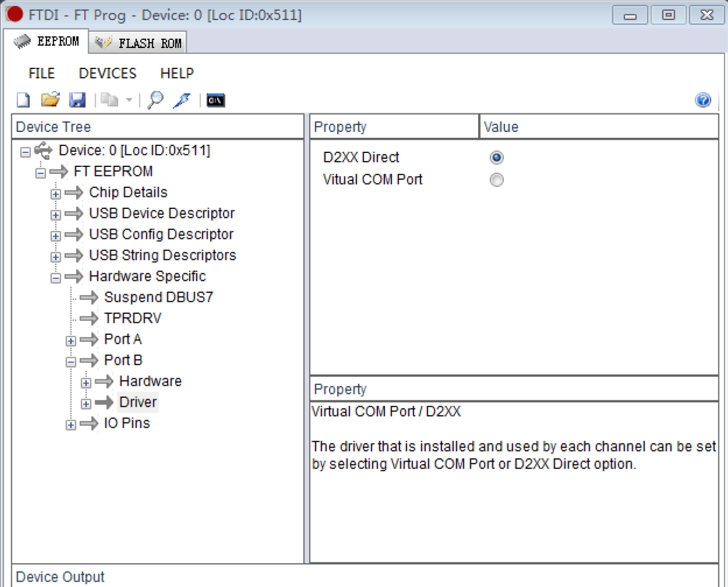Select the Chip Details tree item
The height and width of the screenshot is (587, 728).
(128, 192)
